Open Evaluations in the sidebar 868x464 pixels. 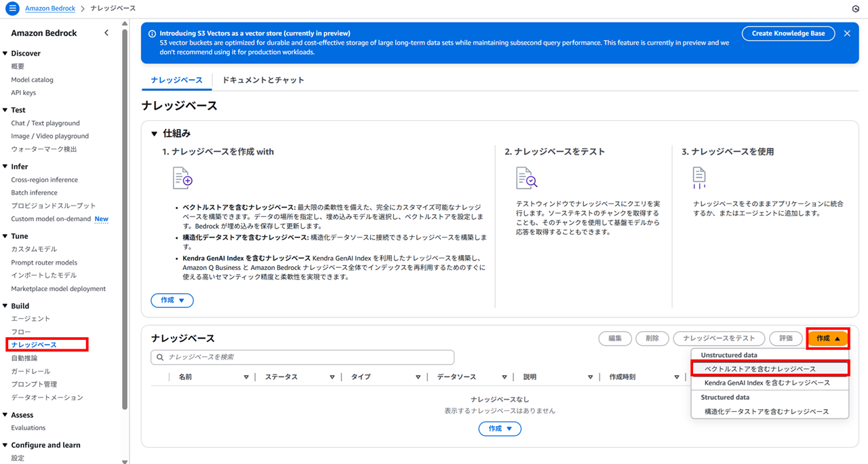tap(28, 427)
